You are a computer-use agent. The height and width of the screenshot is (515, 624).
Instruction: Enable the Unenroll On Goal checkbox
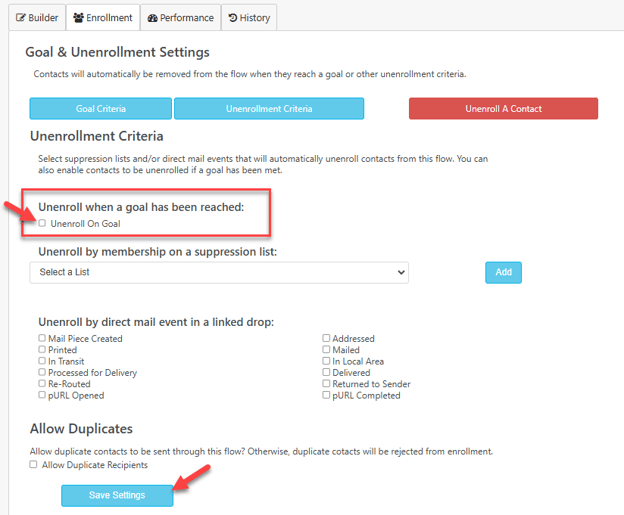[x=42, y=223]
